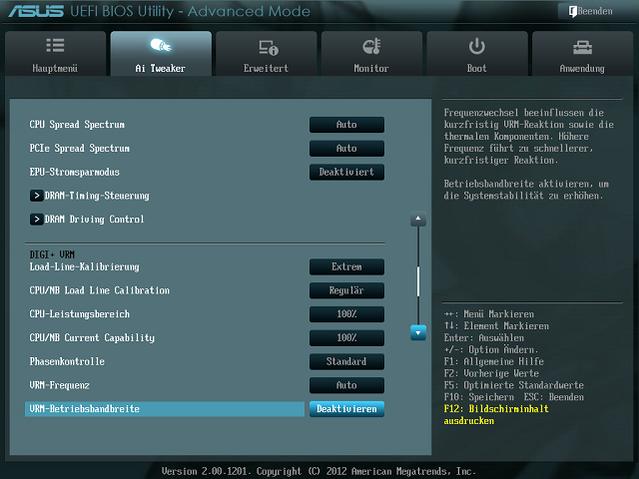The height and width of the screenshot is (479, 639).
Task: Click the Erweitert info monitor icon
Action: click(268, 47)
